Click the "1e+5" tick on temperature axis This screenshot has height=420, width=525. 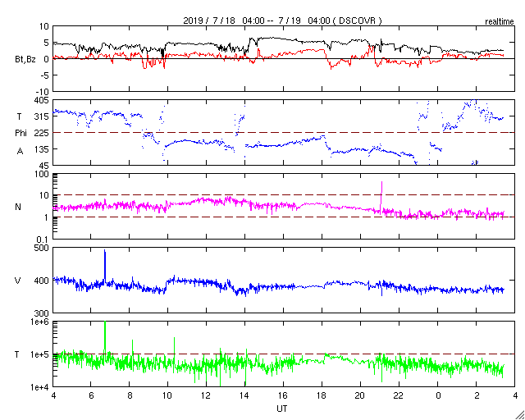click(40, 354)
